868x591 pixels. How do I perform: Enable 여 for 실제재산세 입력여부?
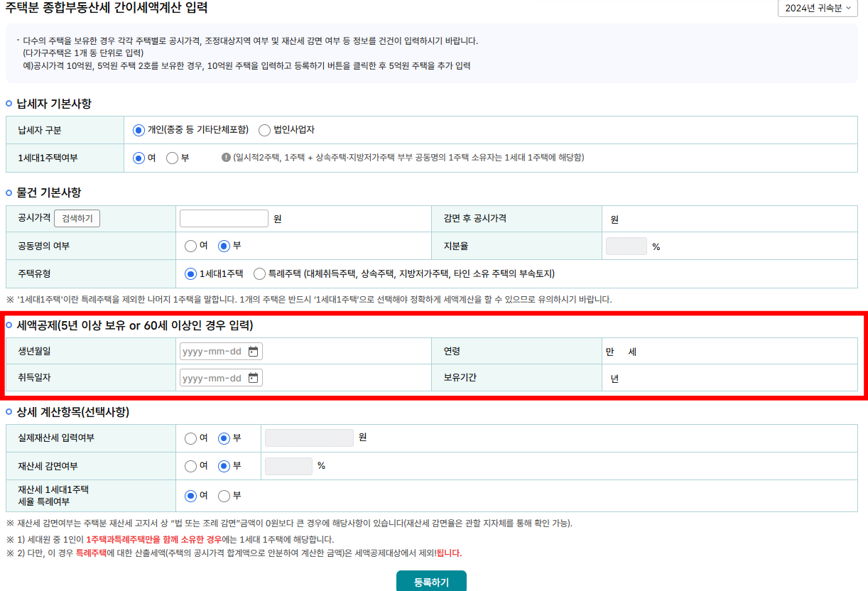point(190,438)
